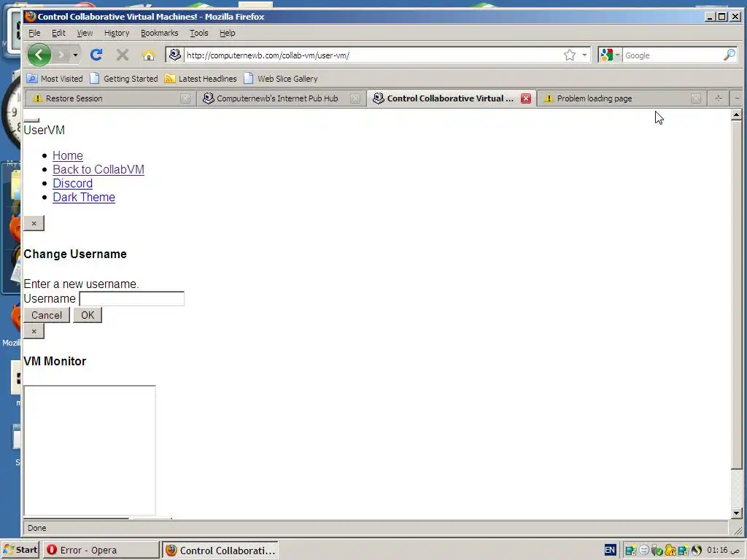Open the Edit menu
The height and width of the screenshot is (560, 747).
point(58,33)
